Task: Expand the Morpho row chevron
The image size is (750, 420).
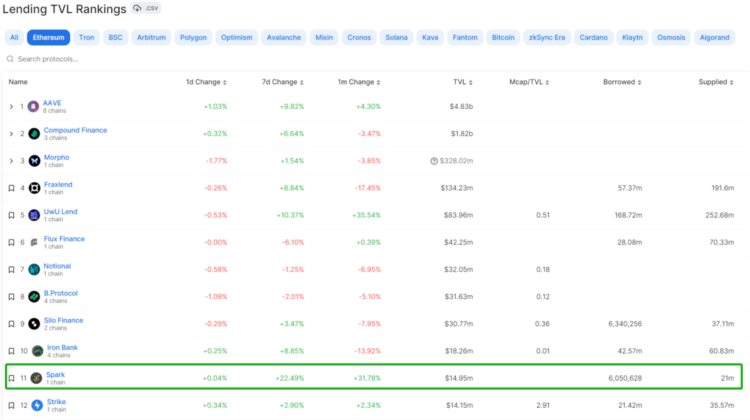Action: (x=11, y=160)
